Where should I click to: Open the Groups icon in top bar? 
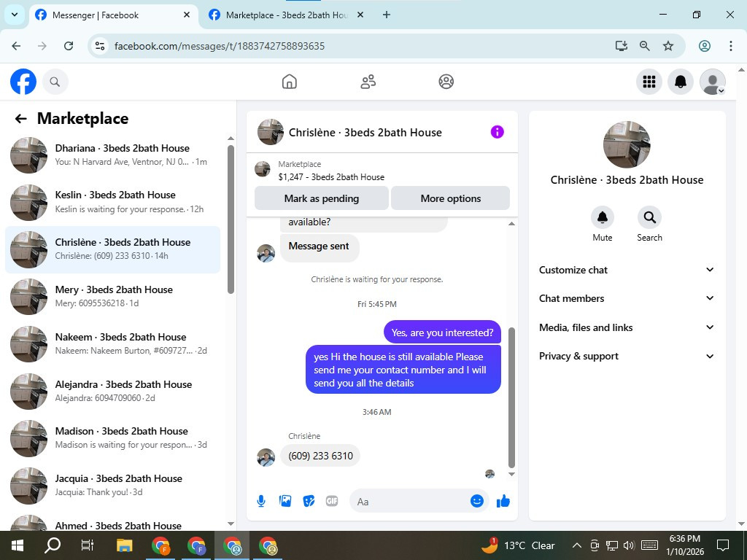coord(446,82)
